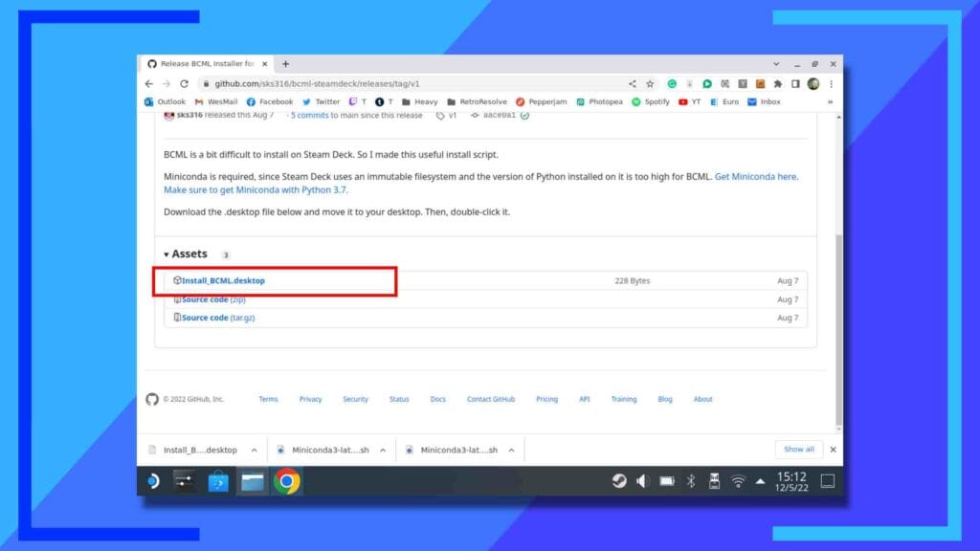980x551 pixels.
Task: Click the Chrome icon on the taskbar
Action: pyautogui.click(x=286, y=481)
